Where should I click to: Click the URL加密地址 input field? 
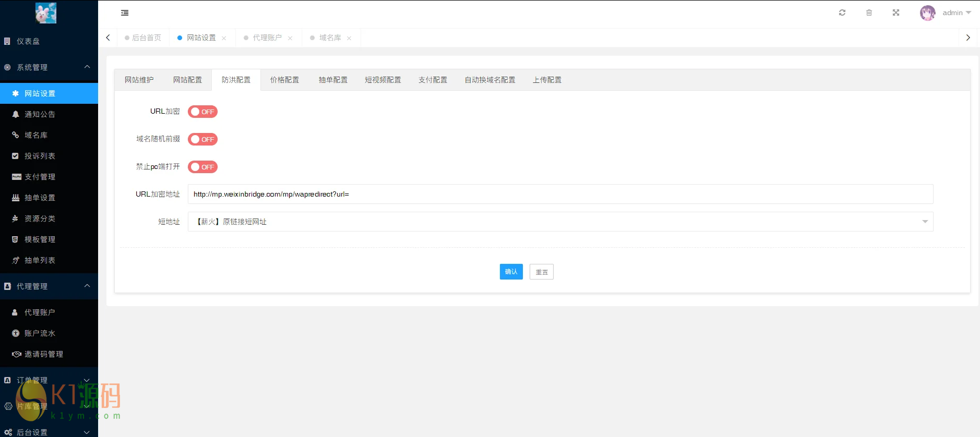(560, 194)
